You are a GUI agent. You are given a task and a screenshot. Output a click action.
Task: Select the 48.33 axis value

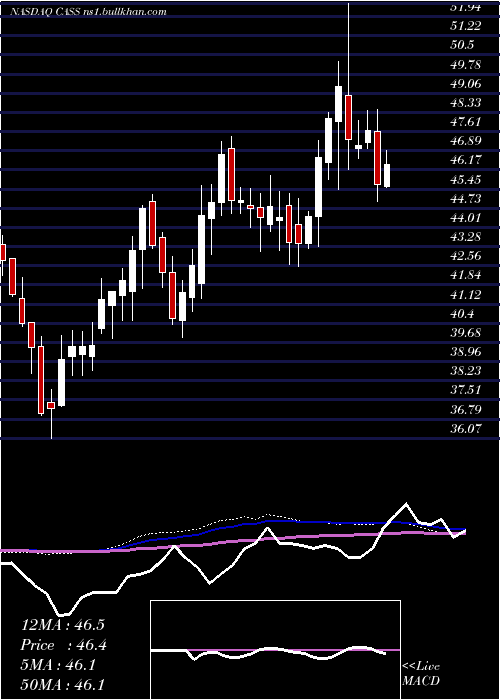click(465, 103)
